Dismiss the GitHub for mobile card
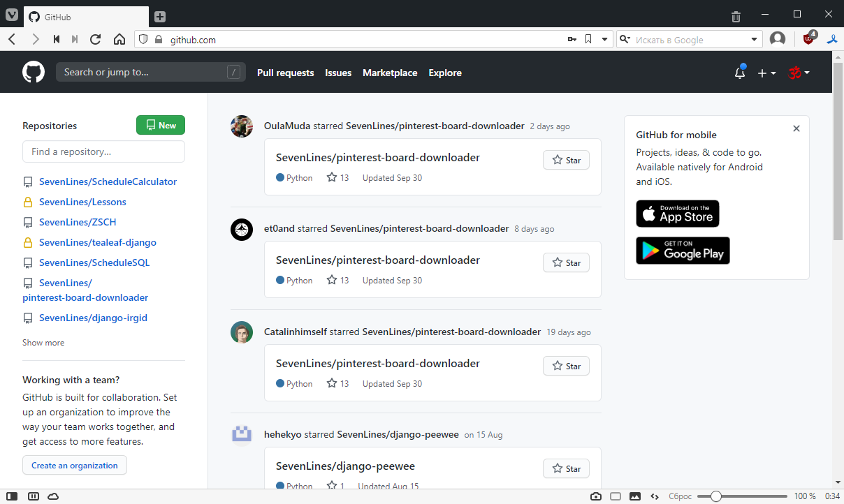Image resolution: width=844 pixels, height=504 pixels. point(796,128)
